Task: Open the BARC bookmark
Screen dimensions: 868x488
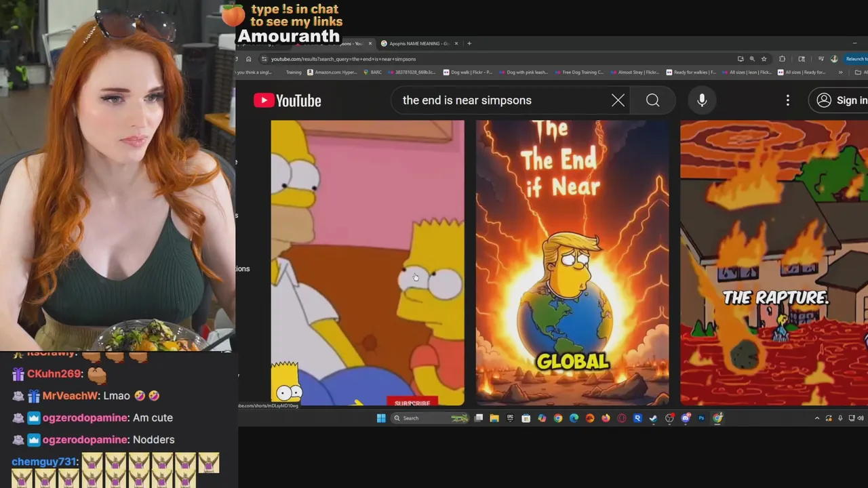Action: click(372, 73)
